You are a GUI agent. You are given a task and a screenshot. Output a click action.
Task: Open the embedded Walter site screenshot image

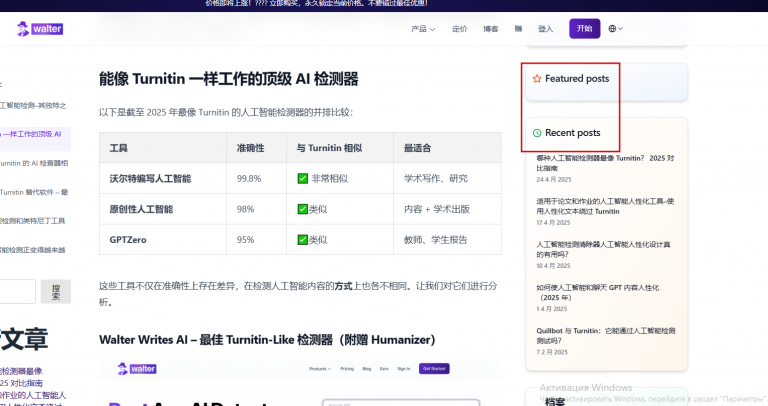[x=300, y=382]
